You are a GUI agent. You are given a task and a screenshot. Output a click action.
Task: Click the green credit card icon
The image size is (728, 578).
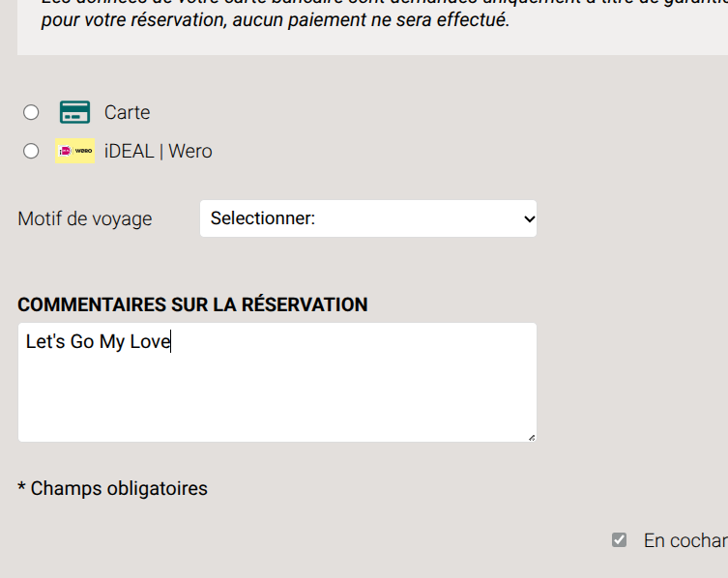74,112
